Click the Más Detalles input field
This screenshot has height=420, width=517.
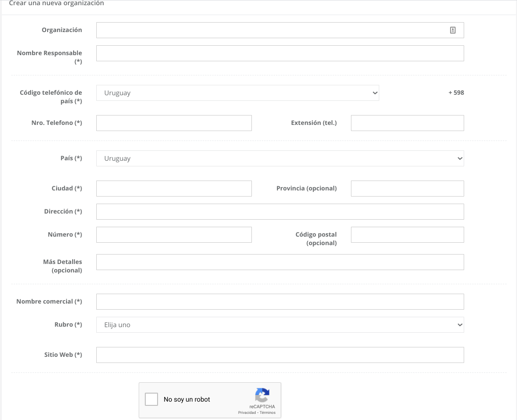280,262
